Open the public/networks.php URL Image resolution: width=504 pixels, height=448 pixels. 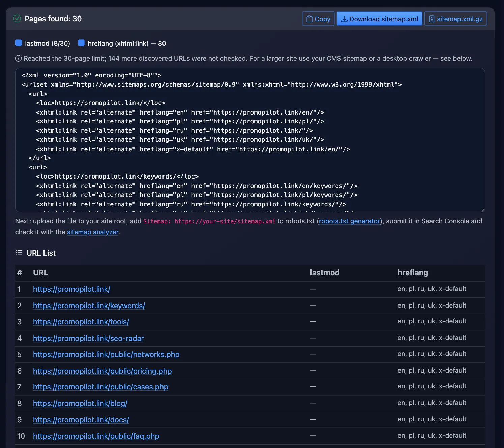[106, 354]
